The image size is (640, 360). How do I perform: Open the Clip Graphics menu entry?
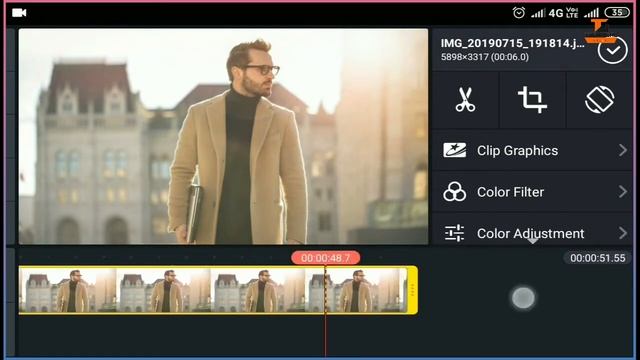532,151
